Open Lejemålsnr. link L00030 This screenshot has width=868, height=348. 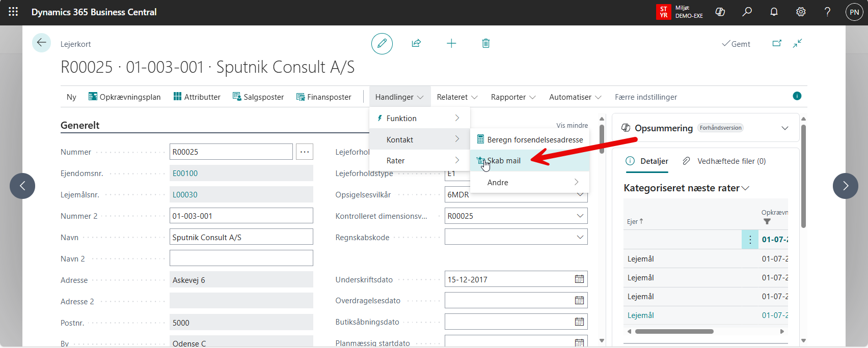pos(185,194)
